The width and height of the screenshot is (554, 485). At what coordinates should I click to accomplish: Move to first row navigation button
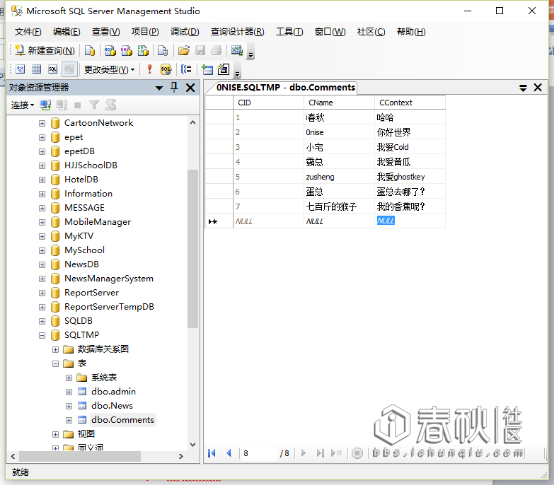click(x=212, y=453)
